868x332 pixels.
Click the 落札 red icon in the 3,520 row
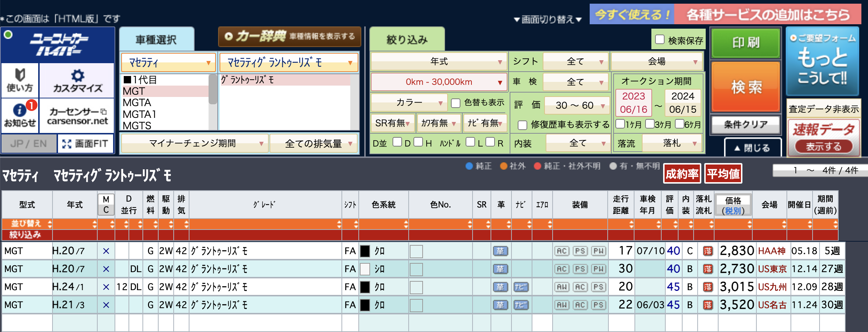click(x=708, y=305)
